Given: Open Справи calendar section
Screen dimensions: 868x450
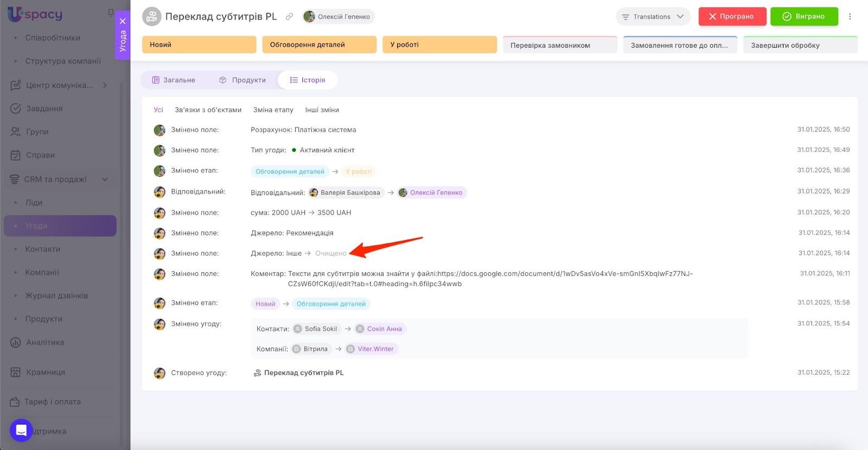Looking at the screenshot, I should [x=40, y=155].
